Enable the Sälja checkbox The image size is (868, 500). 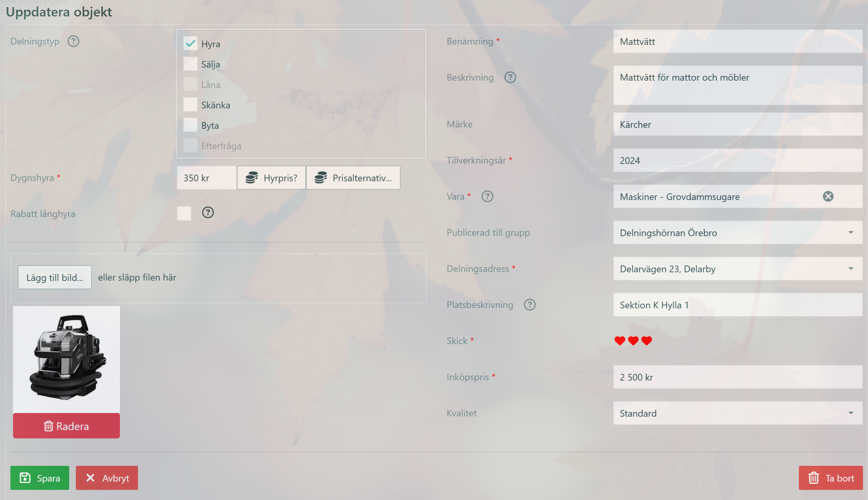click(190, 64)
